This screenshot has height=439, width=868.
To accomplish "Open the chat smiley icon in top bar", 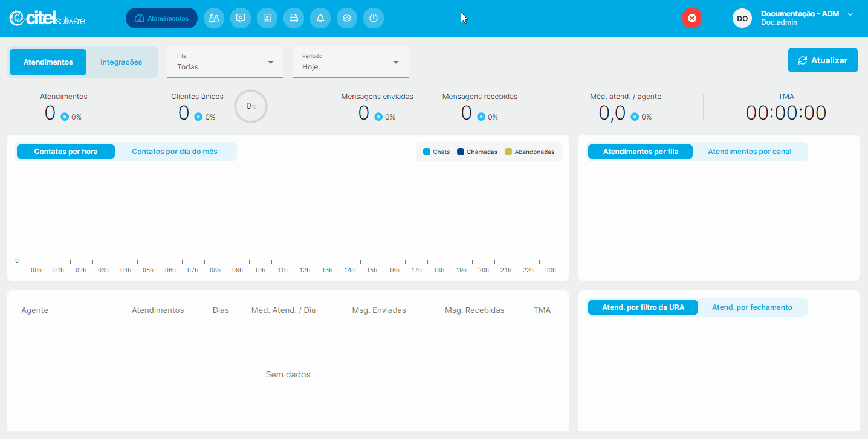I will 241,18.
